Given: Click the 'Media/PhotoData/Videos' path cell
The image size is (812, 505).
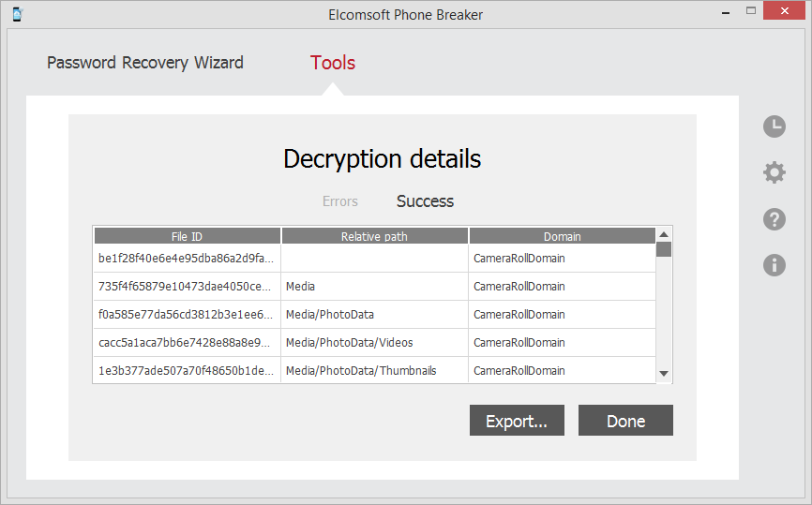Looking at the screenshot, I should pyautogui.click(x=374, y=343).
